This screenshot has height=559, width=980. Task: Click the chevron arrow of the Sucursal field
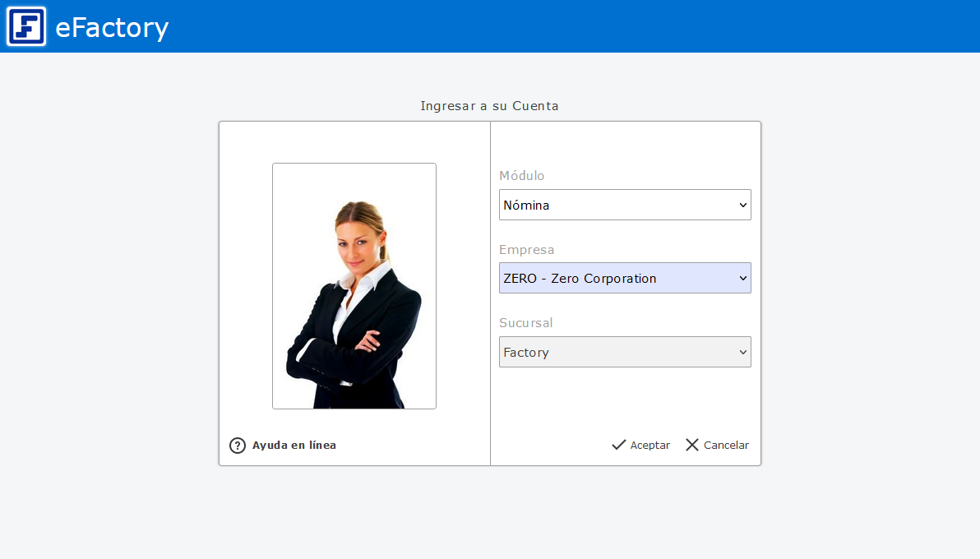coord(743,352)
